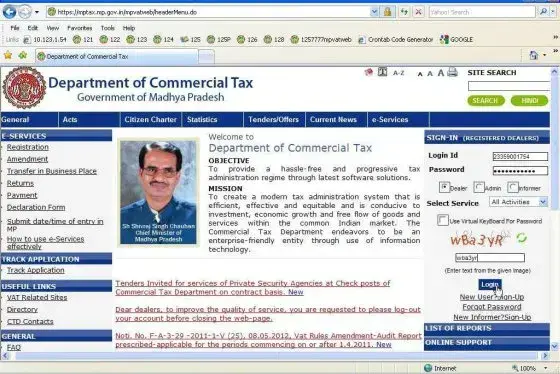Viewport: 560px width, 374px height.
Task: Click the Refresh page icon
Action: (404, 12)
